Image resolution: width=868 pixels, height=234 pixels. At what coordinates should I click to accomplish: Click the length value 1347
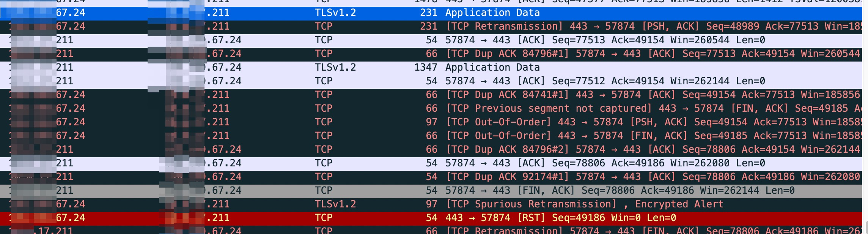426,68
